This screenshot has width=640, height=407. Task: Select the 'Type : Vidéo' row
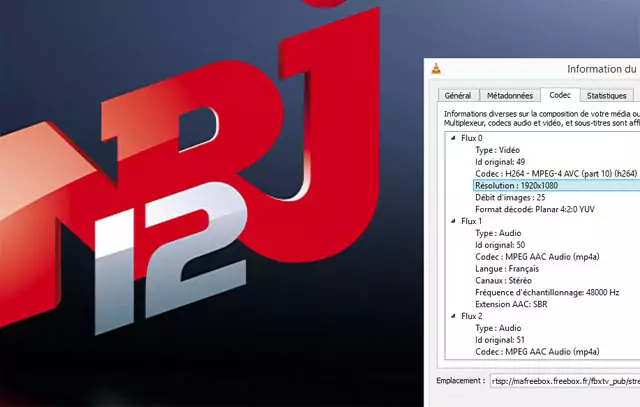click(498, 150)
